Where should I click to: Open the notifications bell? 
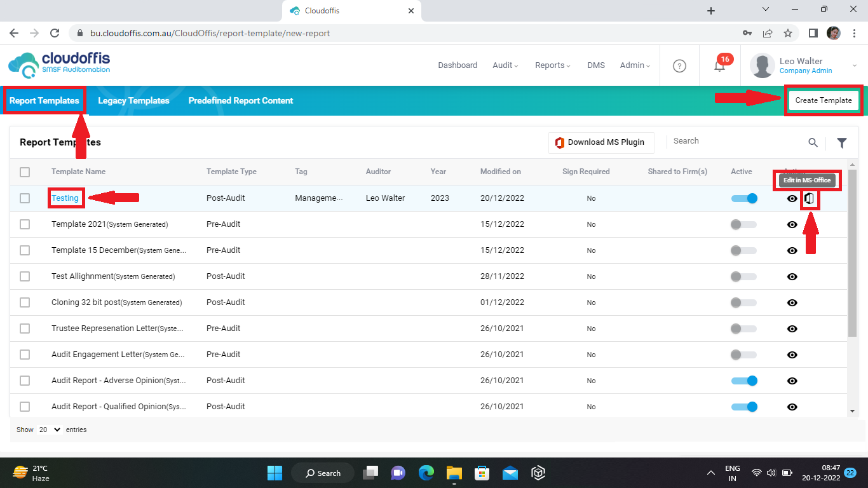pos(719,66)
